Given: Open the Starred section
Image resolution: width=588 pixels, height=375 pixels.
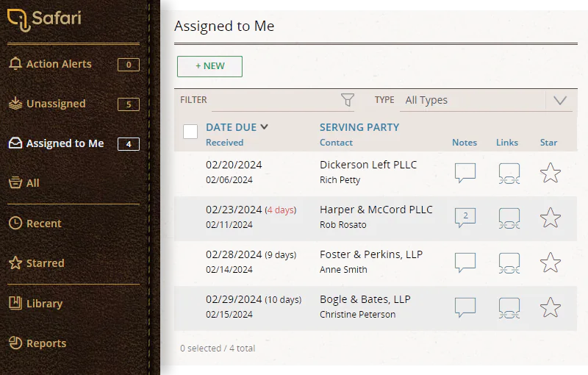Looking at the screenshot, I should point(36,263).
